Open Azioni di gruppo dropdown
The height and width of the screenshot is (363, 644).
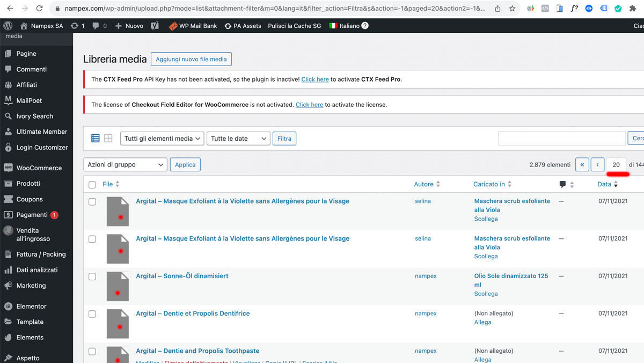[125, 165]
